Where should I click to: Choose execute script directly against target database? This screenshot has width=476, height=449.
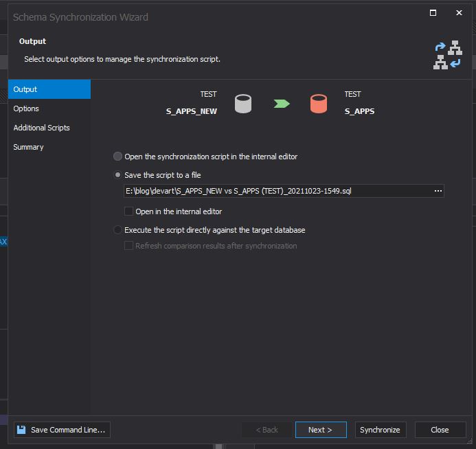pyautogui.click(x=118, y=230)
